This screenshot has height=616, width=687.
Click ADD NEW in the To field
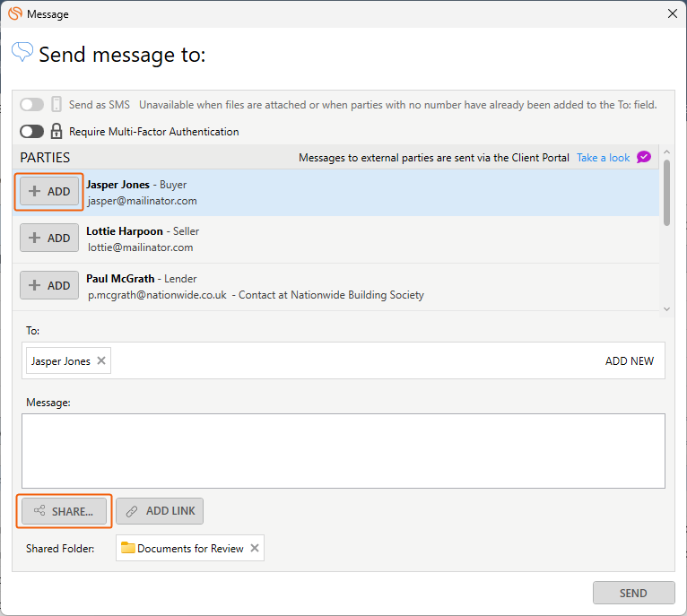[630, 360]
